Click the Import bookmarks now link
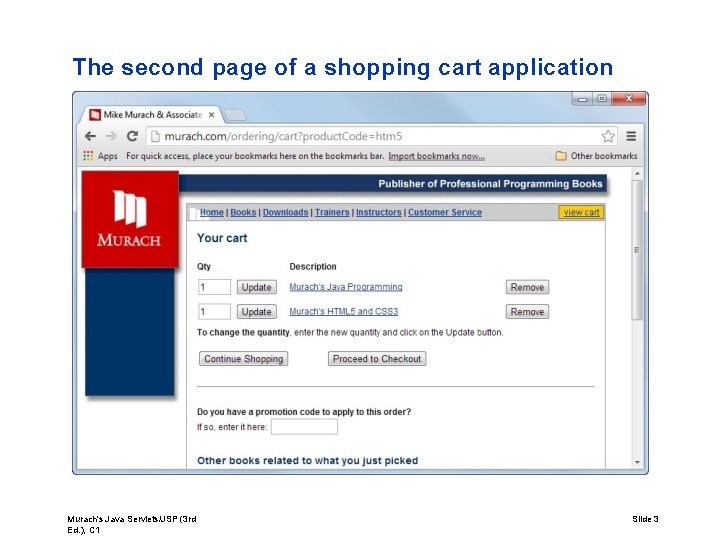 coord(436,156)
